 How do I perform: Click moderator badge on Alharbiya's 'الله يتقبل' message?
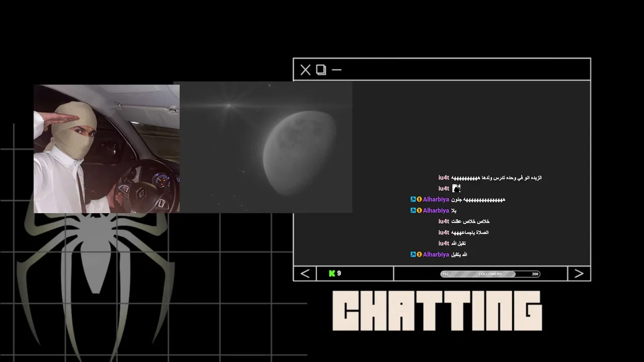click(413, 254)
